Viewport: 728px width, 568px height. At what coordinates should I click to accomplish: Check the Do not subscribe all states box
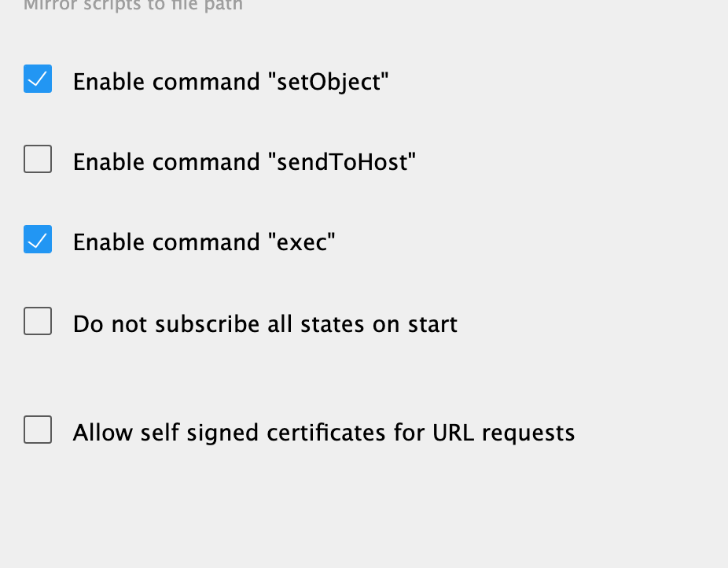click(x=38, y=322)
